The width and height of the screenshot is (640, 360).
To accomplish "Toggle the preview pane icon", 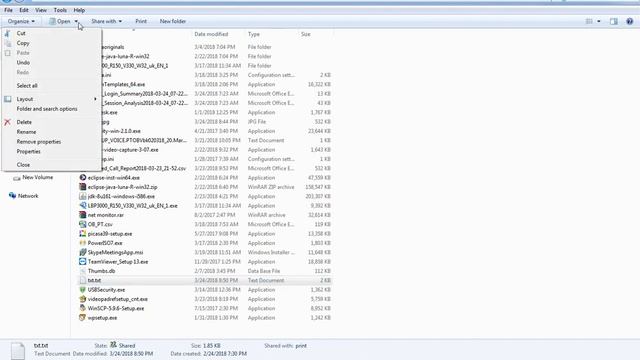I will pyautogui.click(x=613, y=21).
